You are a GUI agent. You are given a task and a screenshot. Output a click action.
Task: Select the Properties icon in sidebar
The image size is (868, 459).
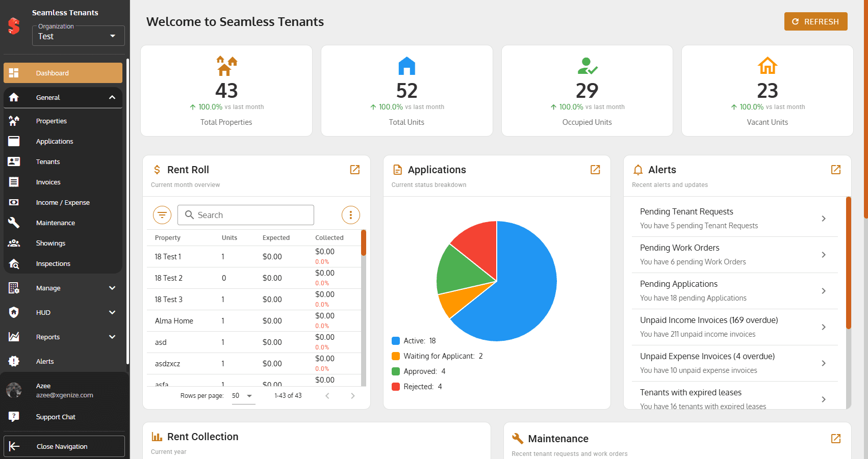[14, 121]
